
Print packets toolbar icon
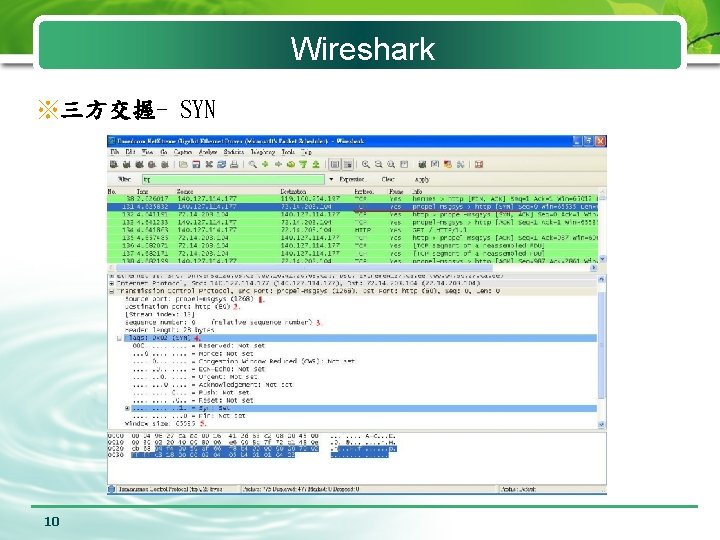pos(234,164)
